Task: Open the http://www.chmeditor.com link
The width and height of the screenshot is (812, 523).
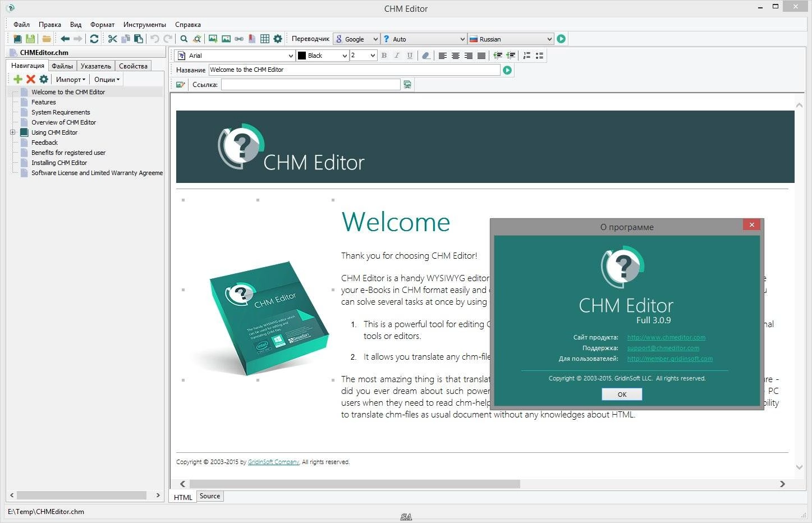Action: coord(666,337)
